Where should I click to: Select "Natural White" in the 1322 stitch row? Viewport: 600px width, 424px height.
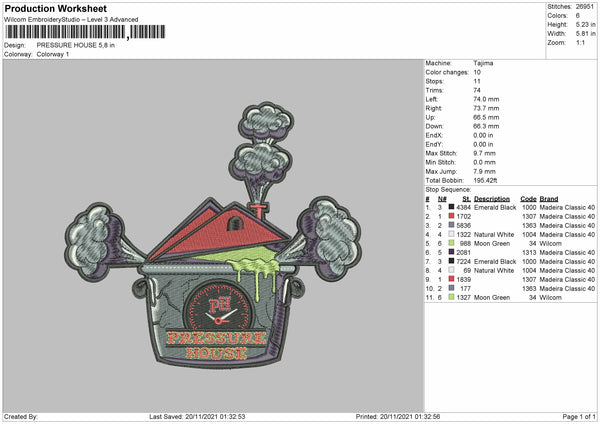point(494,234)
